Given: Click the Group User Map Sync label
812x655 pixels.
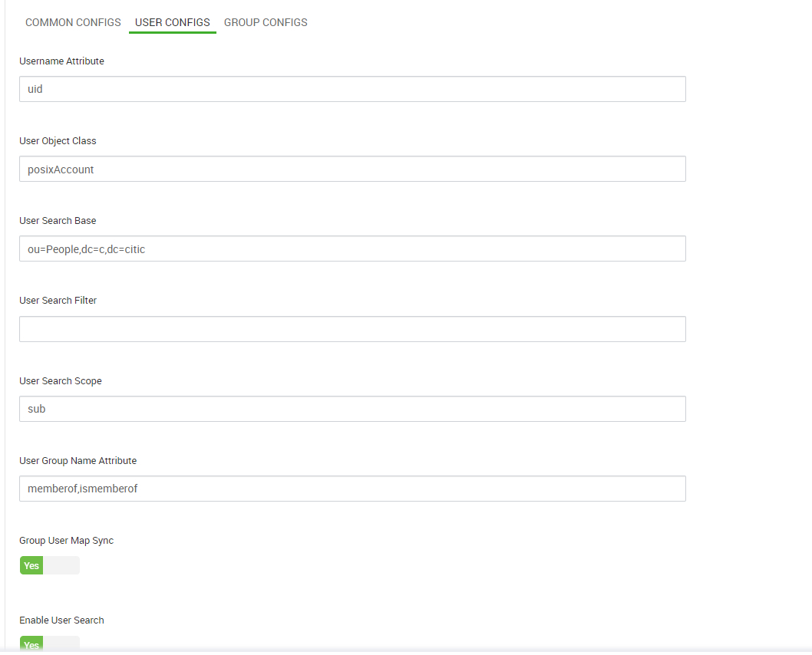Looking at the screenshot, I should 66,540.
